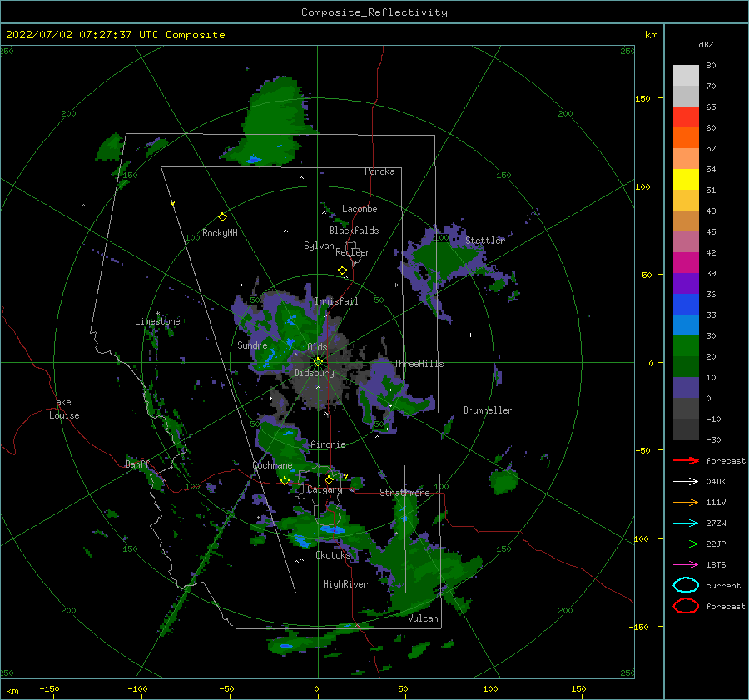This screenshot has height=700, width=749.
Task: Click the Composite_Reflectivity title
Action: pyautogui.click(x=374, y=12)
